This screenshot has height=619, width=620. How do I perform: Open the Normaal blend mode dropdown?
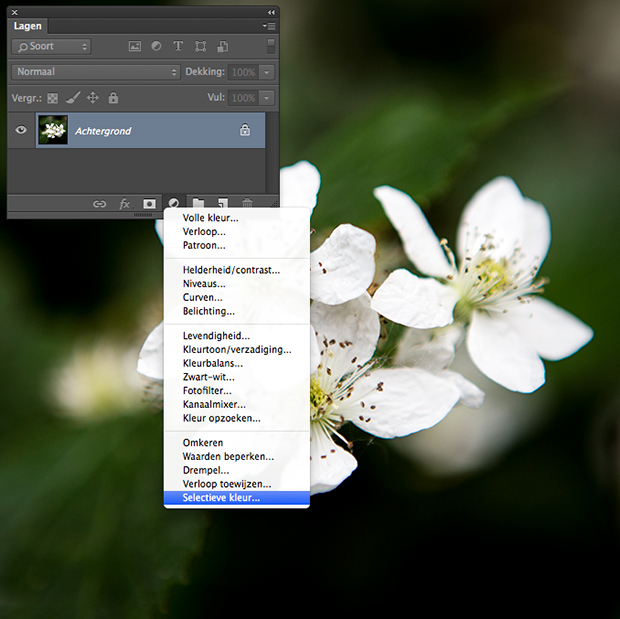[x=95, y=72]
